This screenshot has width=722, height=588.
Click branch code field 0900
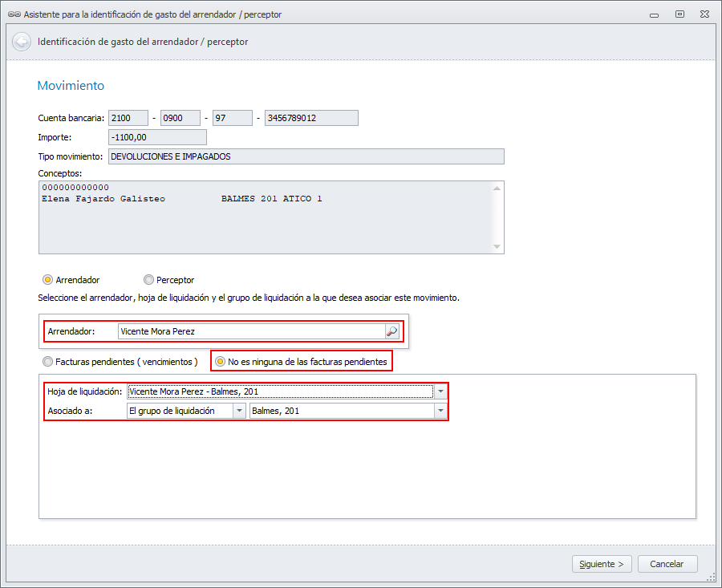(x=180, y=118)
